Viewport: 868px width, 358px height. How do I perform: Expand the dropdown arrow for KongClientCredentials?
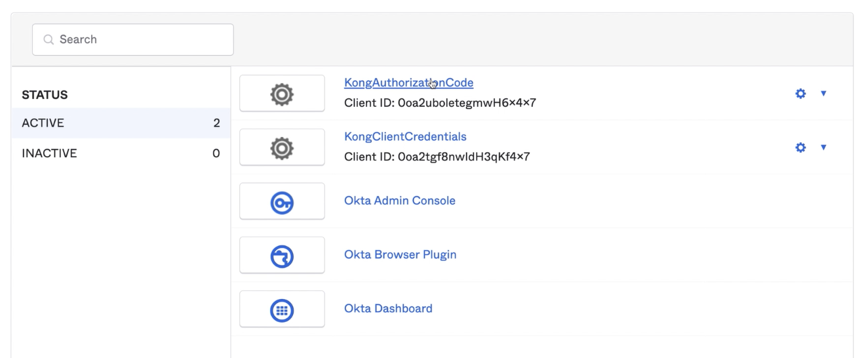click(x=823, y=148)
